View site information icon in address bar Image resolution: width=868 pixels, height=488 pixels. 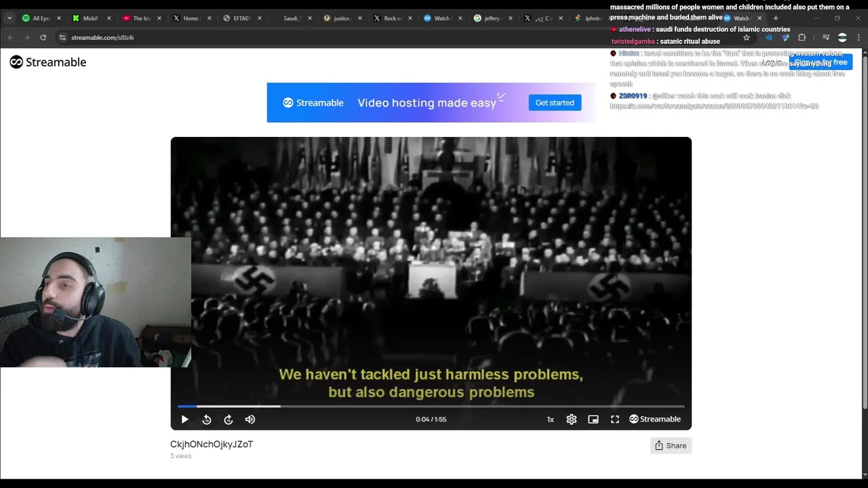62,37
